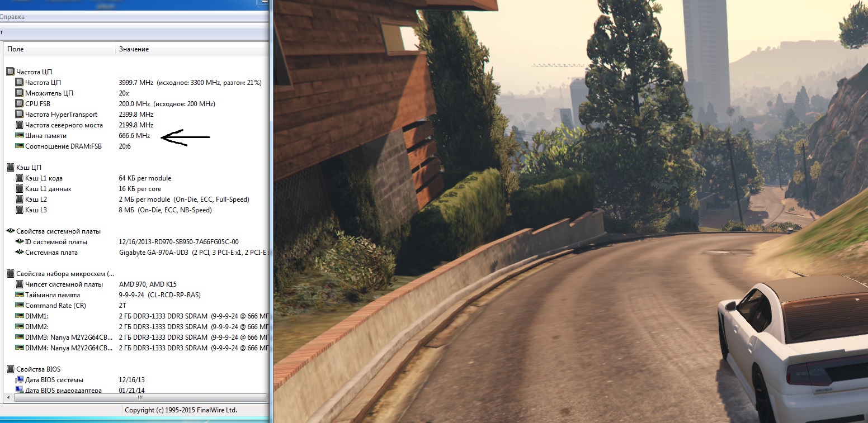Click the 'Дата BIOS видеоадаптера' field label

[63, 390]
